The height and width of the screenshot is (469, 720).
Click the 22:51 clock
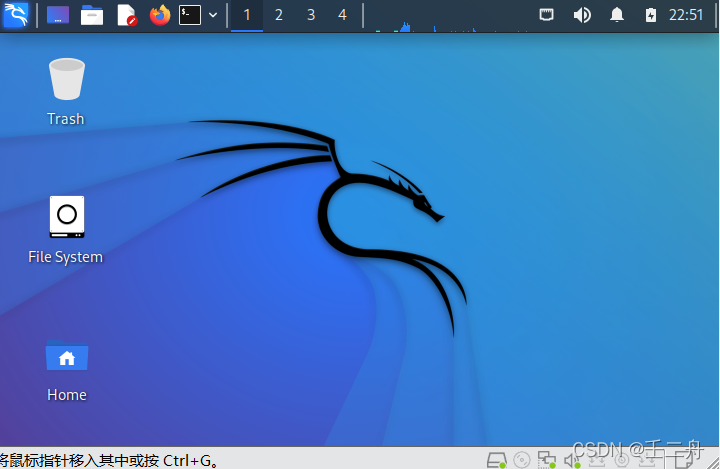[686, 15]
